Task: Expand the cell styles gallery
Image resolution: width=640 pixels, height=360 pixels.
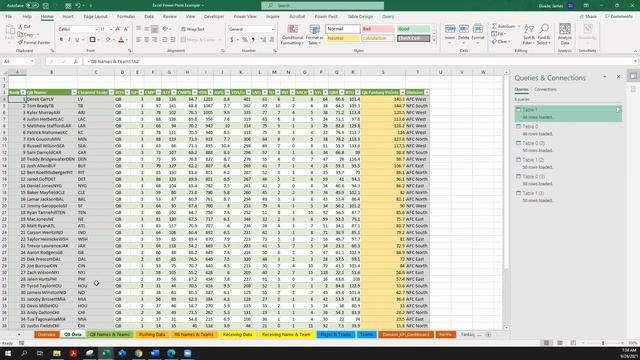Action: pyautogui.click(x=434, y=41)
